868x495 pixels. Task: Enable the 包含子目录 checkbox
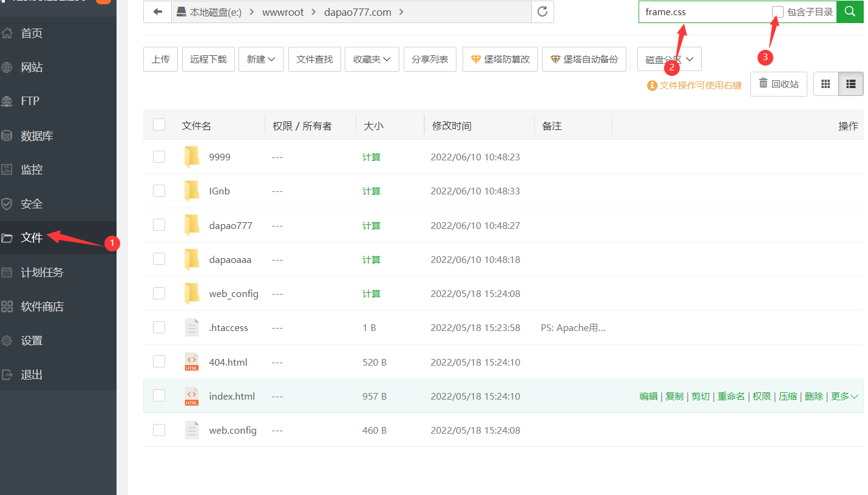(x=778, y=12)
